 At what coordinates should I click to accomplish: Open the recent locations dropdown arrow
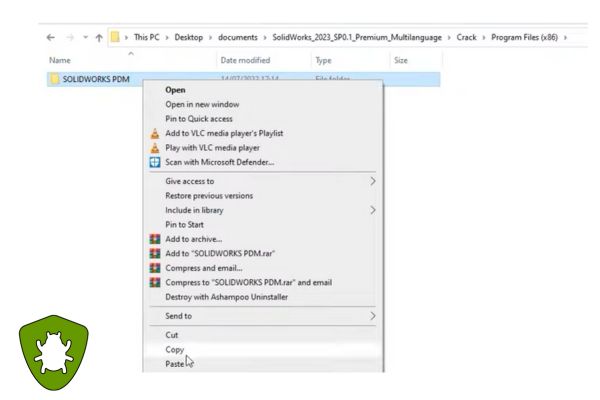(86, 38)
